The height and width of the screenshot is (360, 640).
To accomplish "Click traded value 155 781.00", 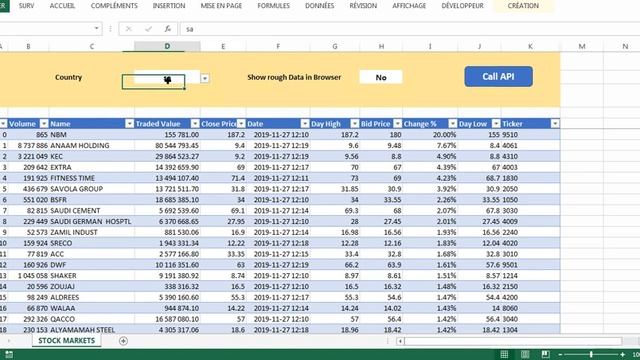I will (x=167, y=135).
